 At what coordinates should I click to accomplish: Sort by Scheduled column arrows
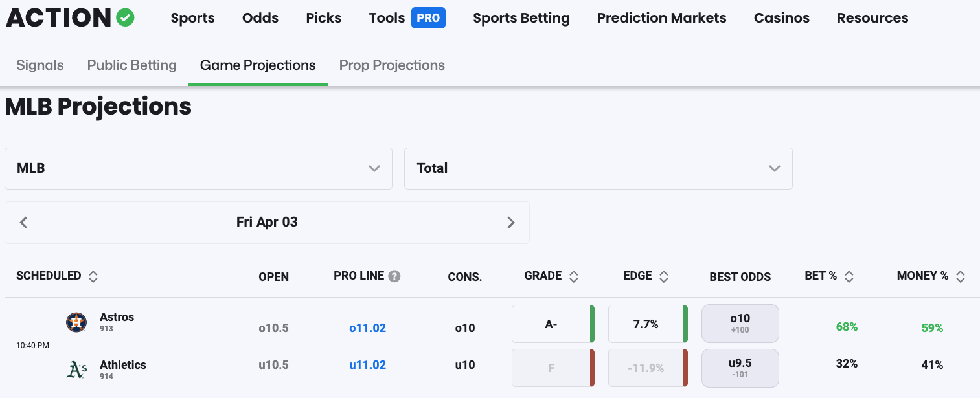point(93,276)
